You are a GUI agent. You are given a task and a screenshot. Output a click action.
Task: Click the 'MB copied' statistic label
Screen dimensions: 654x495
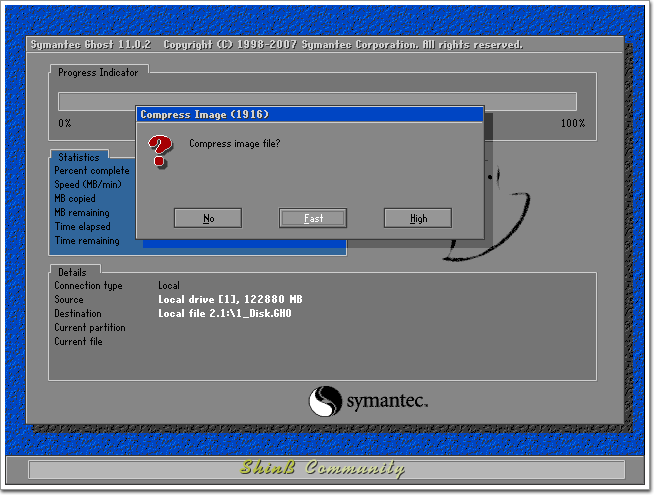[75, 199]
